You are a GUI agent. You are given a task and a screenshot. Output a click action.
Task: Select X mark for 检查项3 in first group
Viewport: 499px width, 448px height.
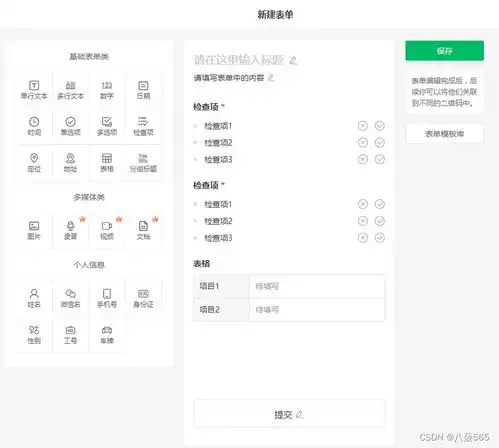(363, 159)
